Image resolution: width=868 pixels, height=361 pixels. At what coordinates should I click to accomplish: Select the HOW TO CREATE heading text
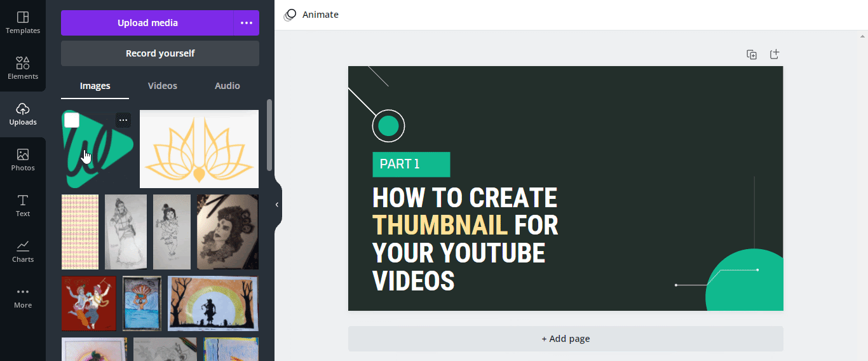pos(465,198)
